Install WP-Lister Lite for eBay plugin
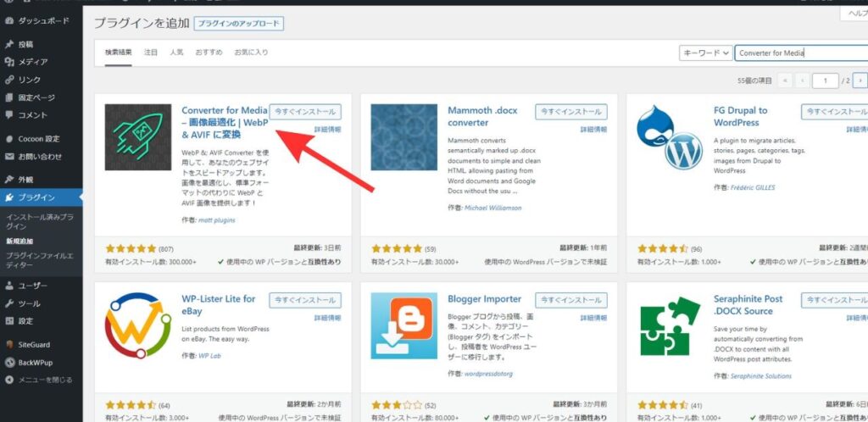This screenshot has height=422, width=868. pyautogui.click(x=305, y=300)
